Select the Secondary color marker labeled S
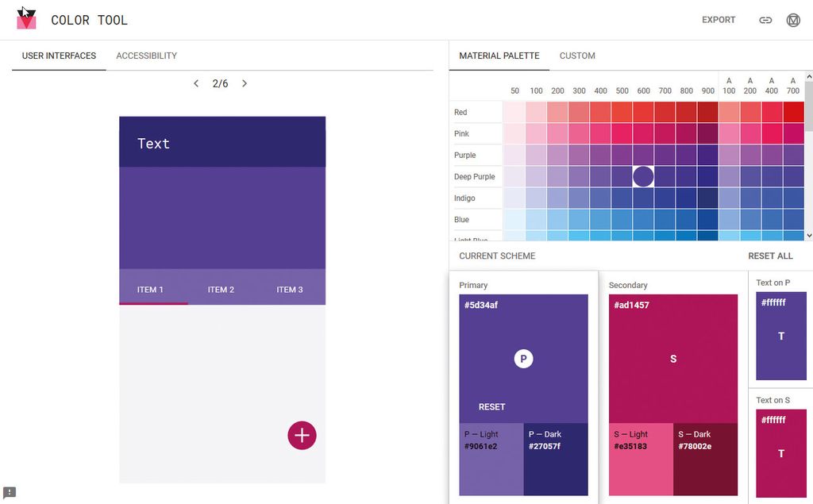The width and height of the screenshot is (813, 504). [672, 359]
